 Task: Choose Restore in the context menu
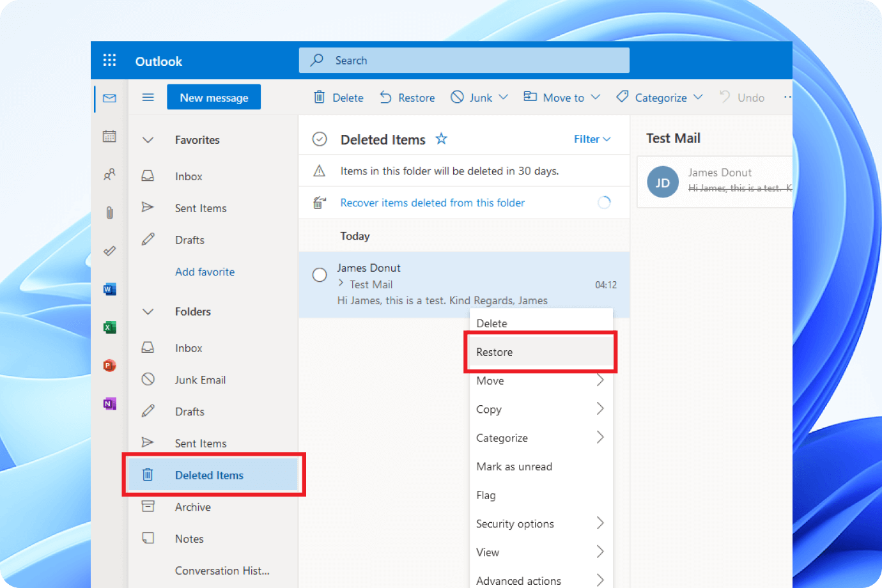tap(541, 352)
